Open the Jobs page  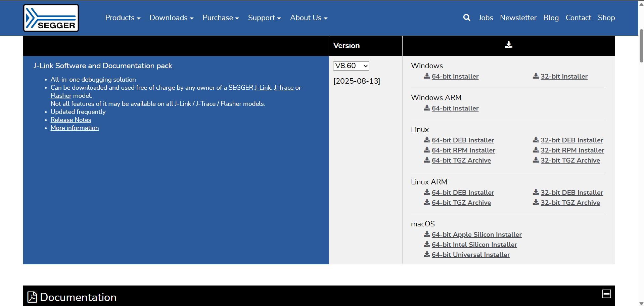(486, 18)
